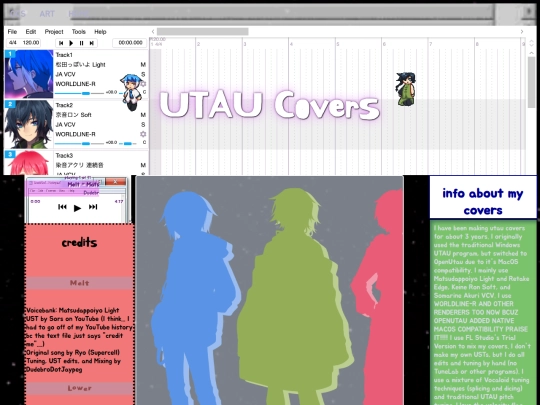Click the number 1 track badge
Image resolution: width=540 pixels, height=405 pixels.
pyautogui.click(x=10, y=54)
